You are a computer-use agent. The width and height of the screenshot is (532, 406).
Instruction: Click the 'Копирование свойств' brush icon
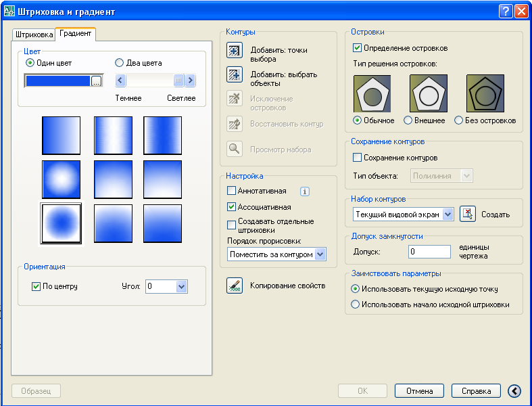pyautogui.click(x=235, y=286)
